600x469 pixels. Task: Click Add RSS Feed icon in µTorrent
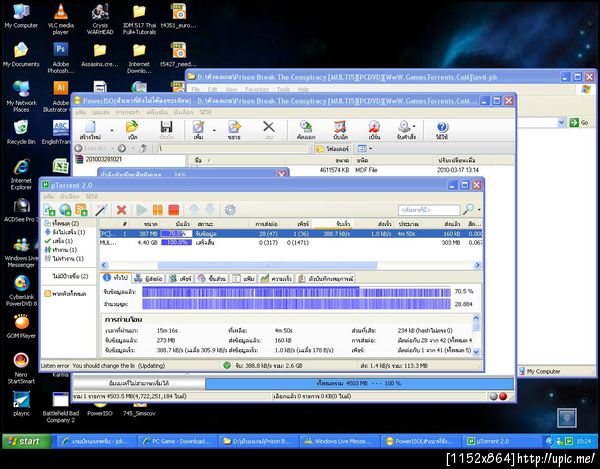coord(81,210)
